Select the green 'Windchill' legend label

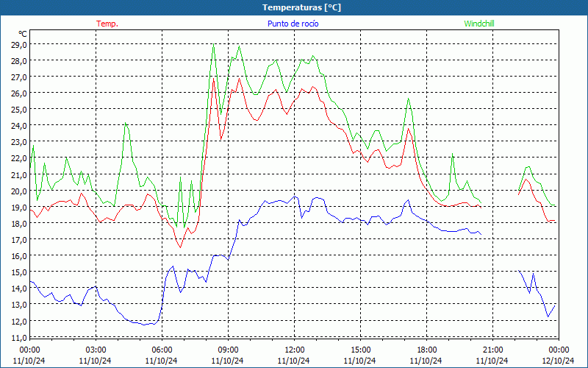tap(479, 24)
